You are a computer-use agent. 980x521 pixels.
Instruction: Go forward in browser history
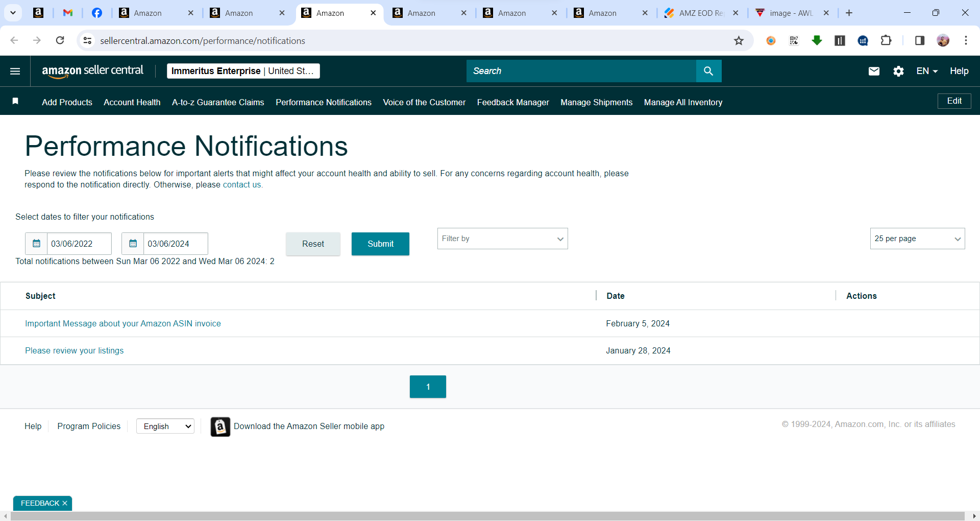[x=37, y=40]
